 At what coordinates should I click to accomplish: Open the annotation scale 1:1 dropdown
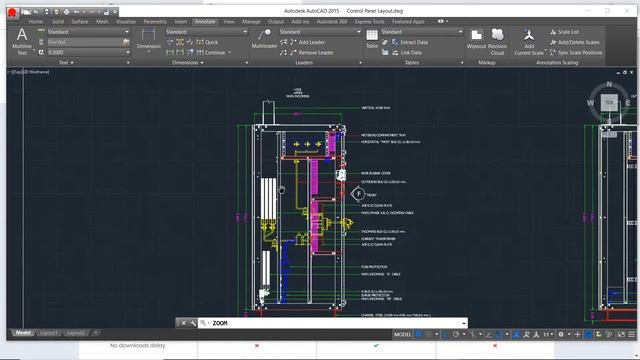tap(548, 334)
